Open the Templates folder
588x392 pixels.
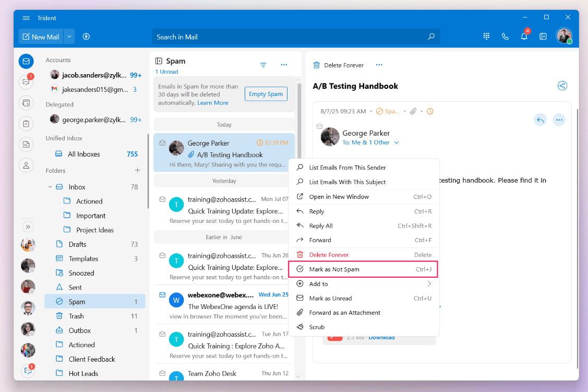pyautogui.click(x=95, y=259)
